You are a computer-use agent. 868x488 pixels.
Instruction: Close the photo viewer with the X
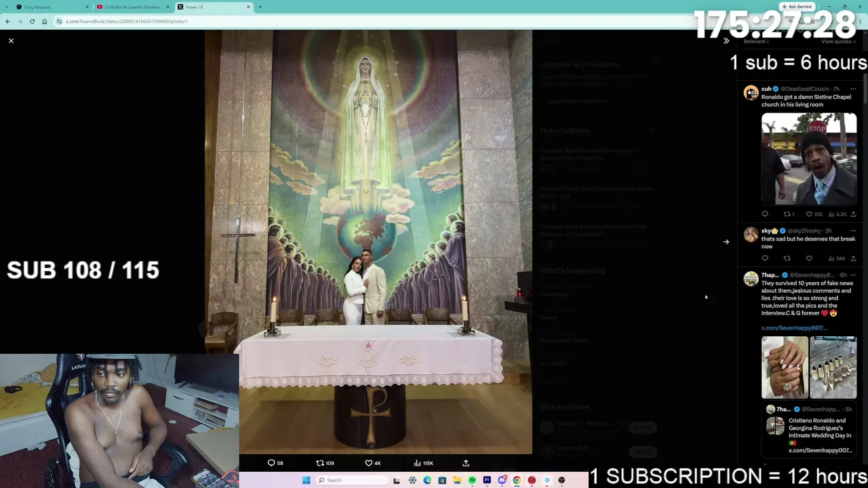(x=11, y=41)
